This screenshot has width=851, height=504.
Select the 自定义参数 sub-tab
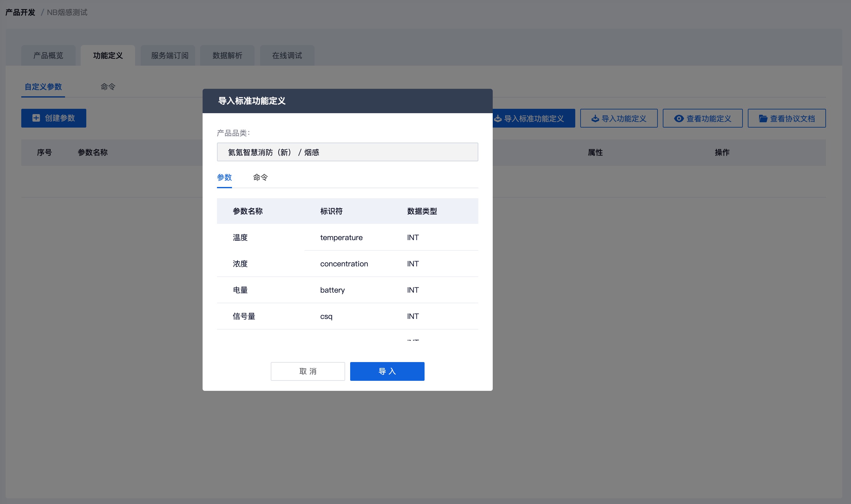(x=43, y=87)
